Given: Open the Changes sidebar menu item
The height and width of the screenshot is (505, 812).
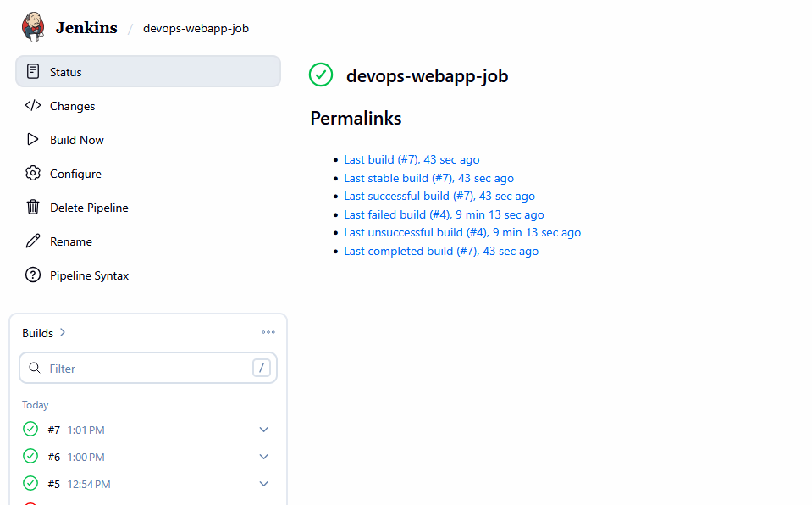Looking at the screenshot, I should 72,106.
